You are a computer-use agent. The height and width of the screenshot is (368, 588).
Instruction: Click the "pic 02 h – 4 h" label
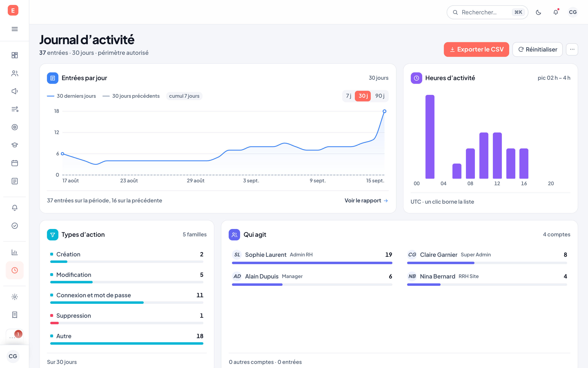[554, 78]
